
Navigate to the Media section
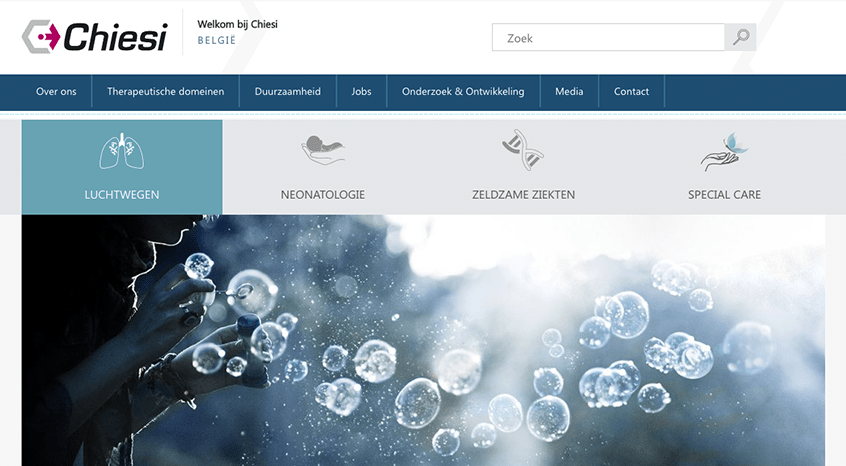569,91
